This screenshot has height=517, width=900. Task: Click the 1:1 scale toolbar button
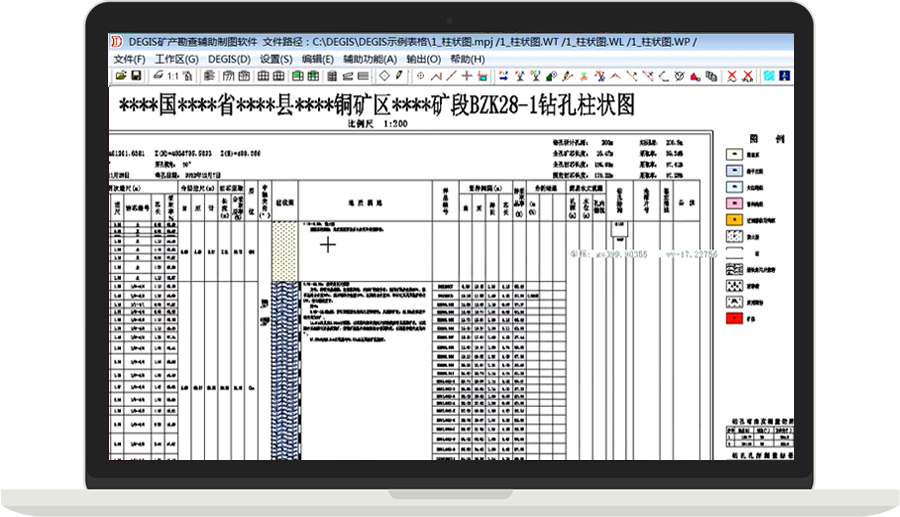[173, 76]
